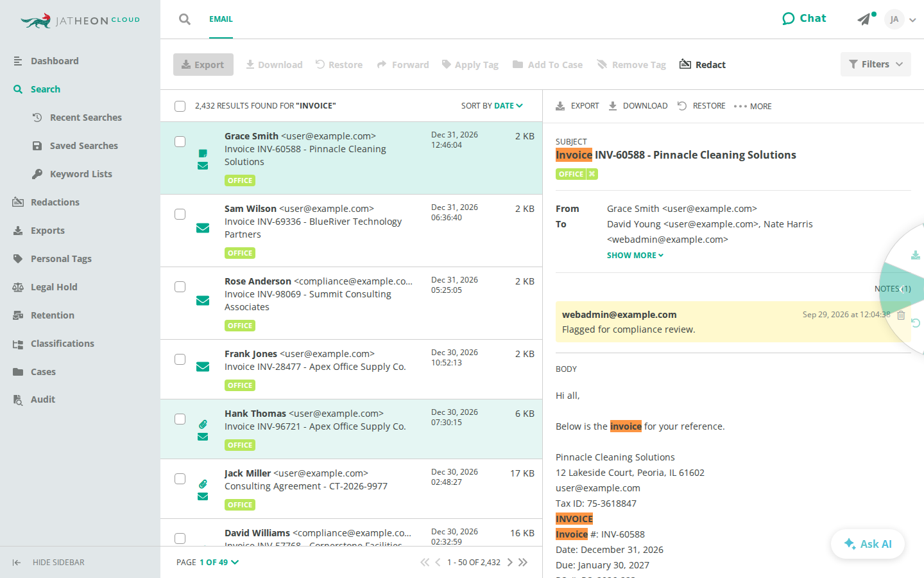Click Restore in the preview pane
Viewport: 924px width, 578px height.
point(701,106)
